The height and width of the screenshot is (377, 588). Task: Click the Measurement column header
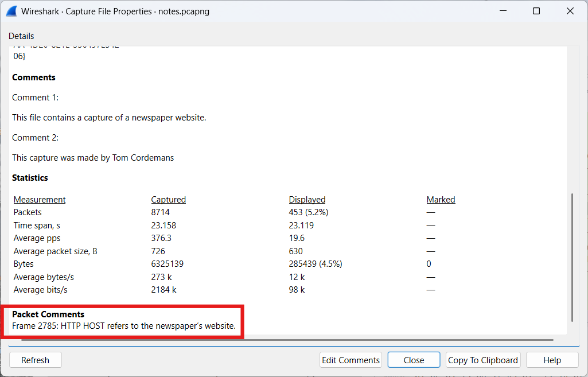pos(40,200)
